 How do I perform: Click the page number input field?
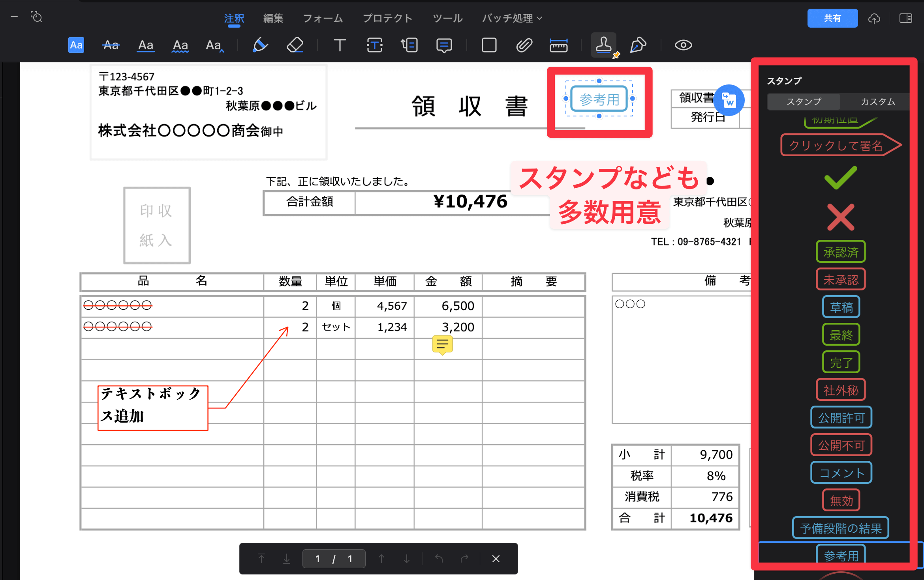(x=334, y=558)
